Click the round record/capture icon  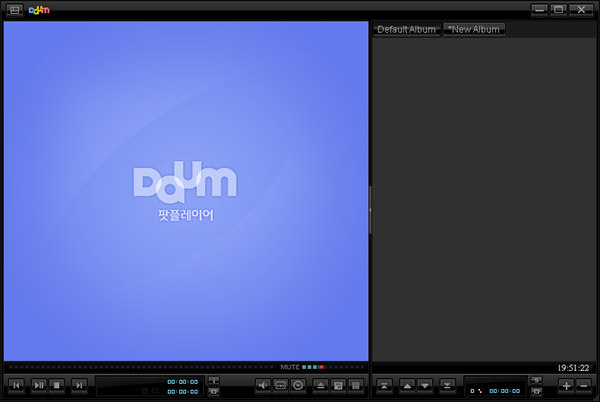(298, 385)
